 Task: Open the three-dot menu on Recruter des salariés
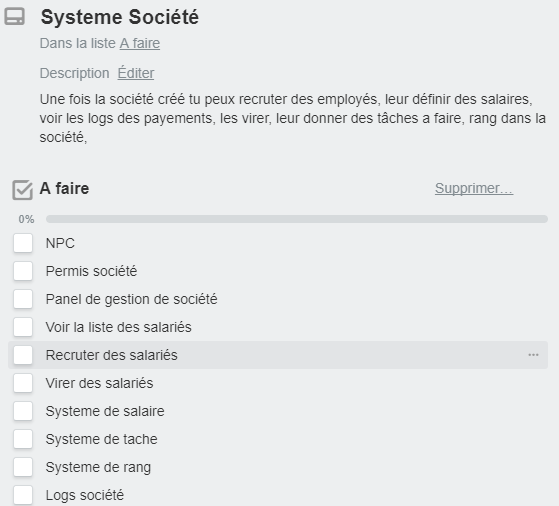[x=533, y=355]
